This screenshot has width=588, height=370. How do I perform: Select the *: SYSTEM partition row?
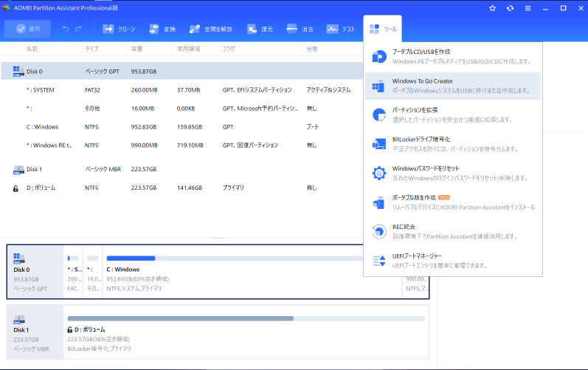182,90
